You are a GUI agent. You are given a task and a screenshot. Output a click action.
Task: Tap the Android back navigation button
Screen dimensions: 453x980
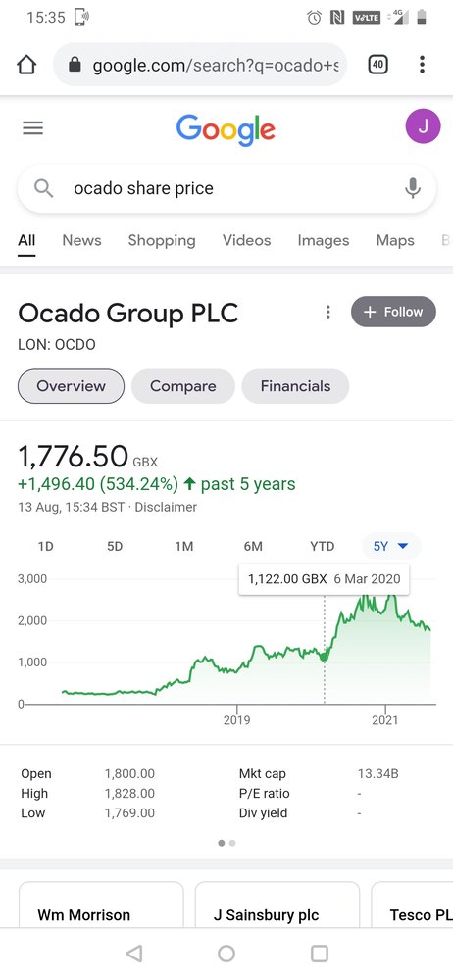pyautogui.click(x=134, y=954)
